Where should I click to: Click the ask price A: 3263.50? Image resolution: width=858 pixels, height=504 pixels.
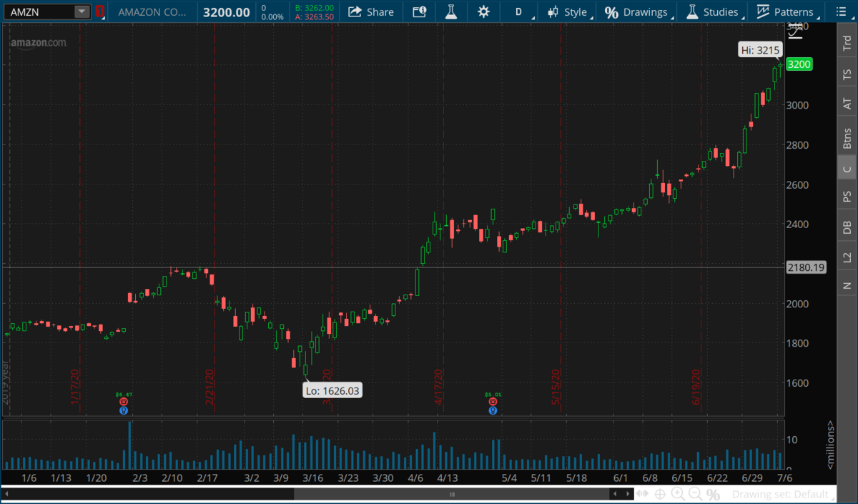coord(315,16)
